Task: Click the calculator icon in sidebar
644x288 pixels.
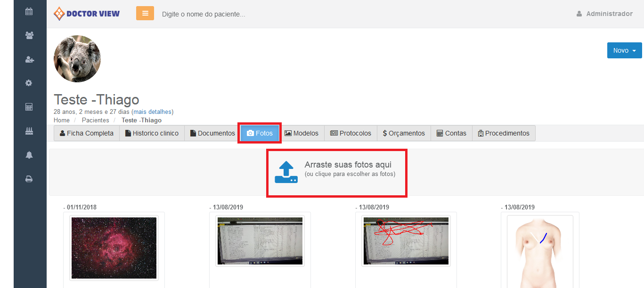Action: coord(29,107)
